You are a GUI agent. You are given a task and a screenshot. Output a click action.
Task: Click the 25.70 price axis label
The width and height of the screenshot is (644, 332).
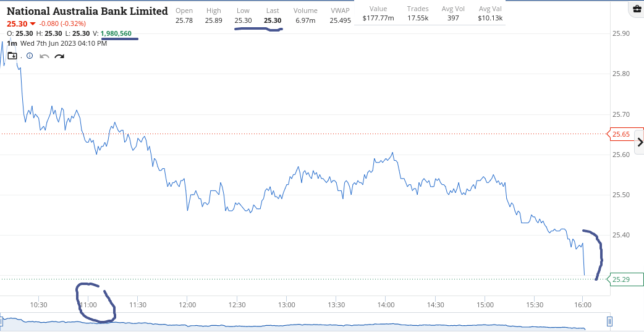pos(621,114)
